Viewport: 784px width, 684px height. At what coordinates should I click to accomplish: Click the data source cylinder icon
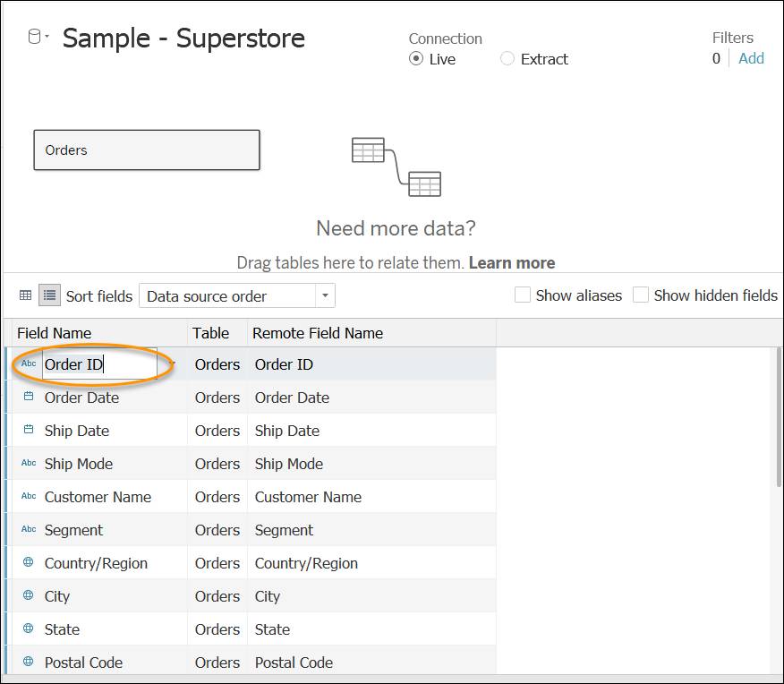click(x=34, y=37)
